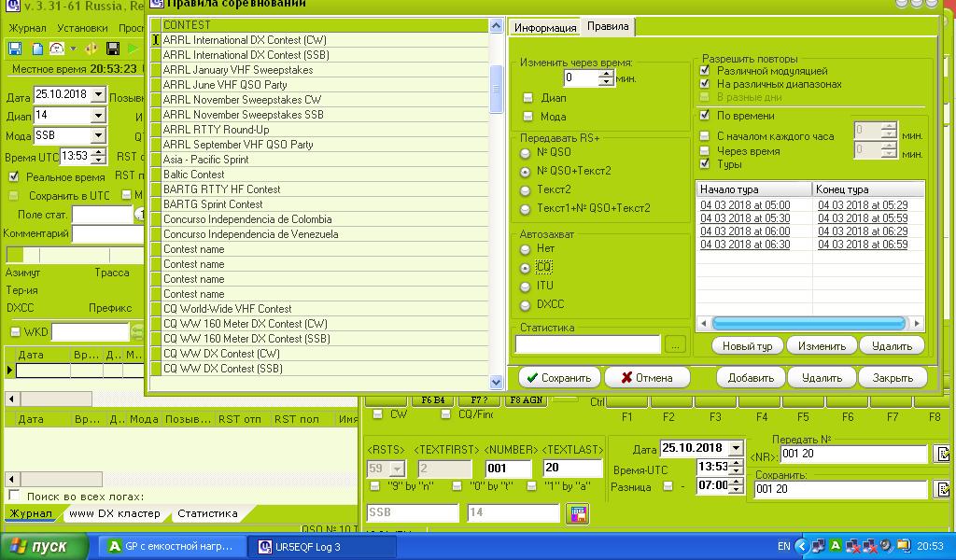This screenshot has height=560, width=956.
Task: Open the Дата date picker dropdown
Action: pos(98,94)
